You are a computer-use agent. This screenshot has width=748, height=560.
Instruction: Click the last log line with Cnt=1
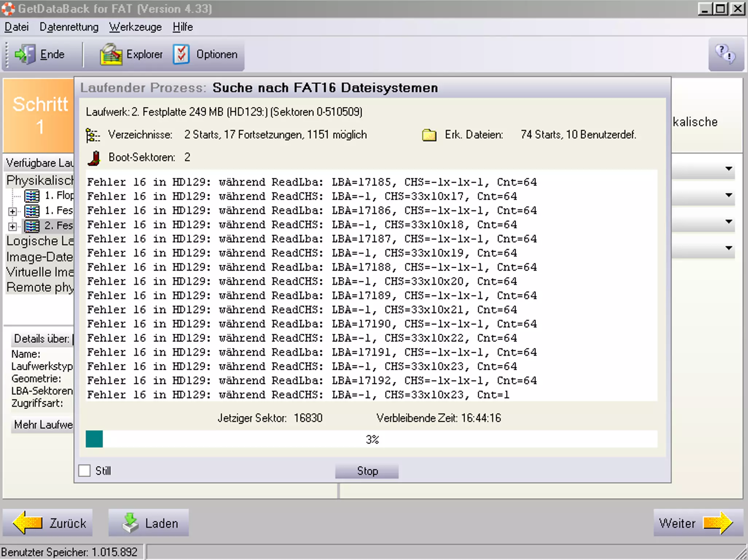[x=298, y=395]
